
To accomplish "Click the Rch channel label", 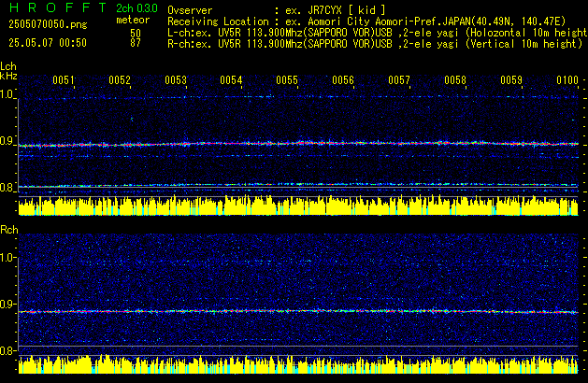I will coord(9,230).
